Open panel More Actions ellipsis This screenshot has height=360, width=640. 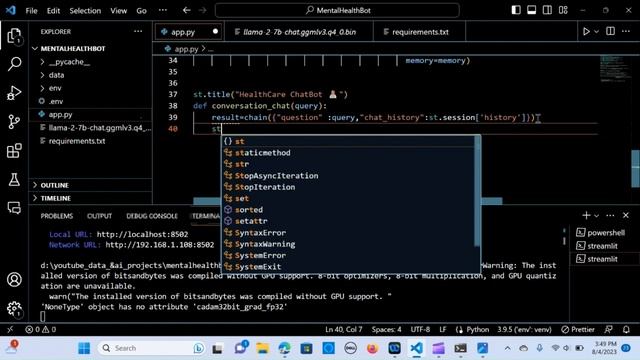point(610,215)
